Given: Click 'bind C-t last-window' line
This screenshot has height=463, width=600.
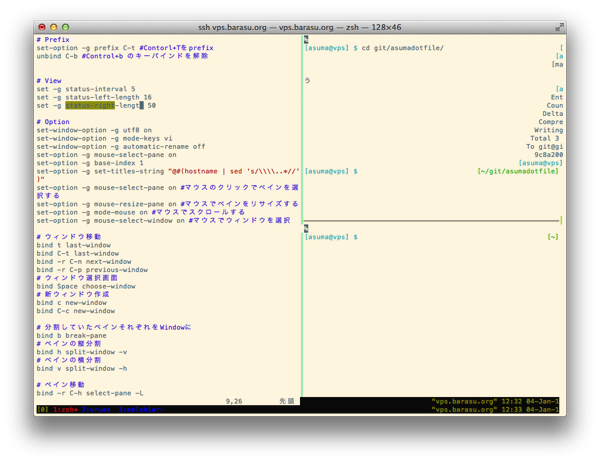Looking at the screenshot, I should point(78,253).
